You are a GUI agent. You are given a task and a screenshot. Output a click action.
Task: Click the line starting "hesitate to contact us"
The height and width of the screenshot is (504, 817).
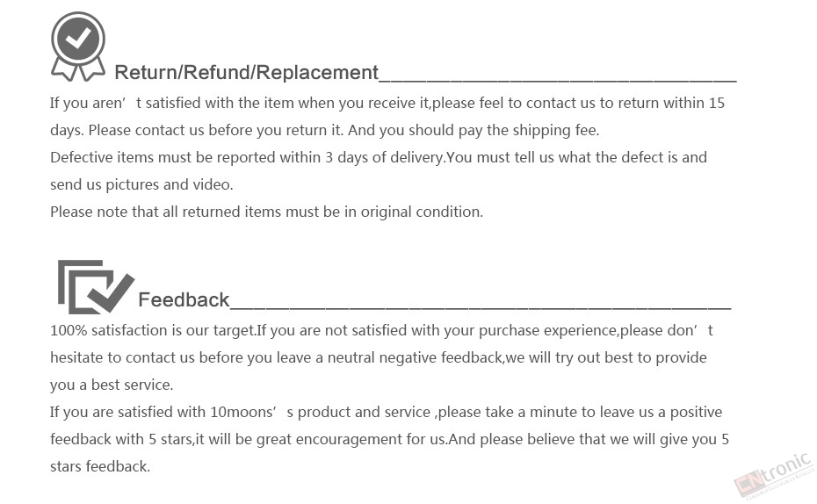(x=378, y=358)
